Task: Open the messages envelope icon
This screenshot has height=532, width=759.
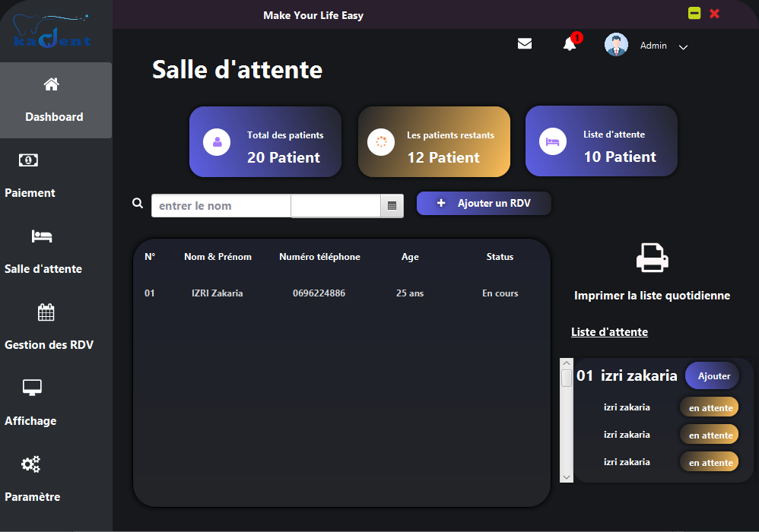Action: tap(525, 43)
